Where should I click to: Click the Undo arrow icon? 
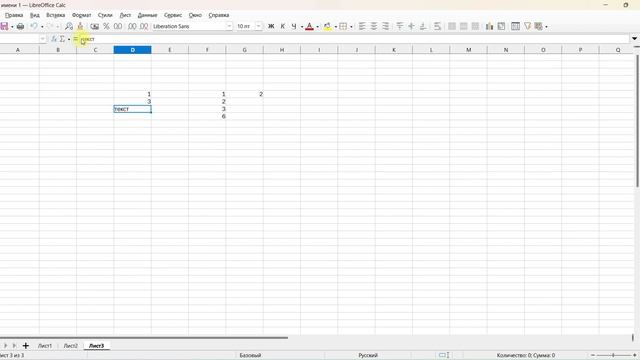pos(34,26)
